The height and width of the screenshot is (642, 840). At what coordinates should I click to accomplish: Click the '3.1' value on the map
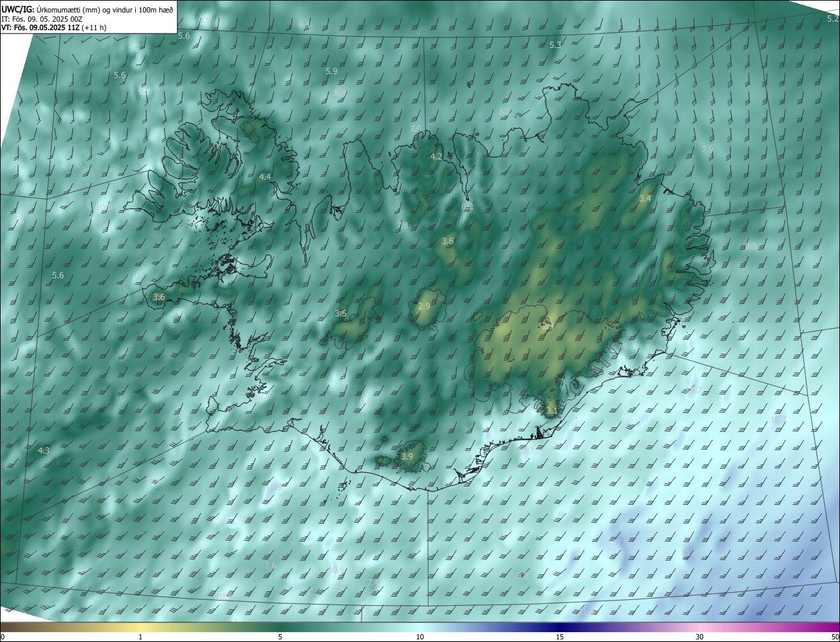(552, 412)
